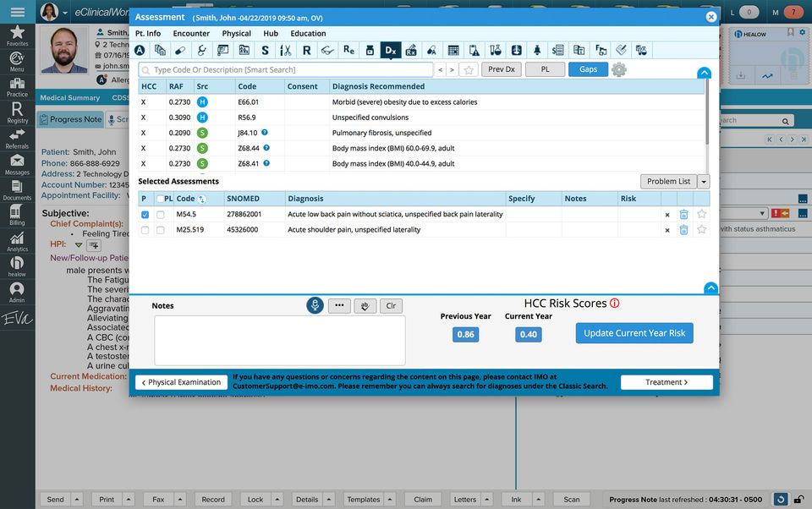812x509 pixels.
Task: Expand the Print button arrow
Action: [129, 499]
